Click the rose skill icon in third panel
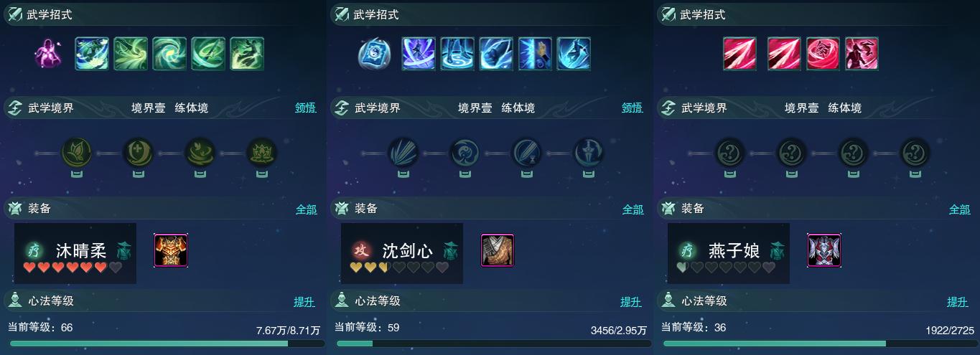Screen dimensions: 980x355 [823, 54]
